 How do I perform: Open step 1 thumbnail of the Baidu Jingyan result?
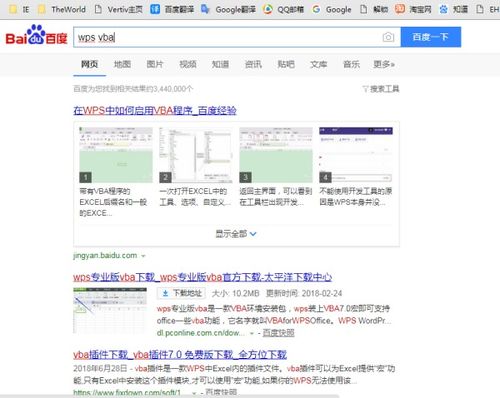click(116, 155)
